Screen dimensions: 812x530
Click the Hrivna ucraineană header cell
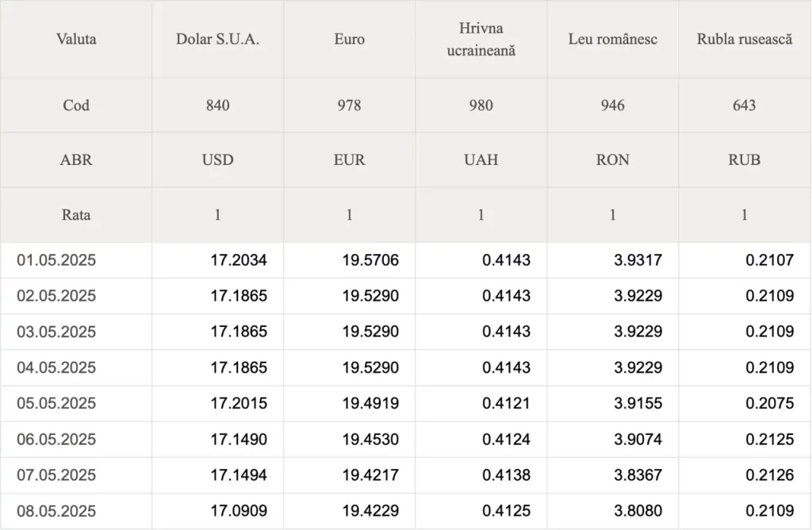[x=481, y=40]
